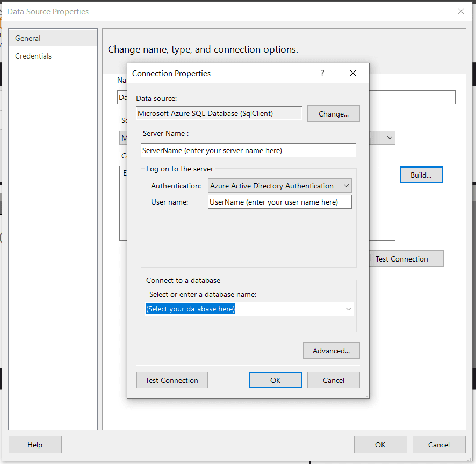This screenshot has width=476, height=464.
Task: Select the General tab
Action: (x=53, y=38)
